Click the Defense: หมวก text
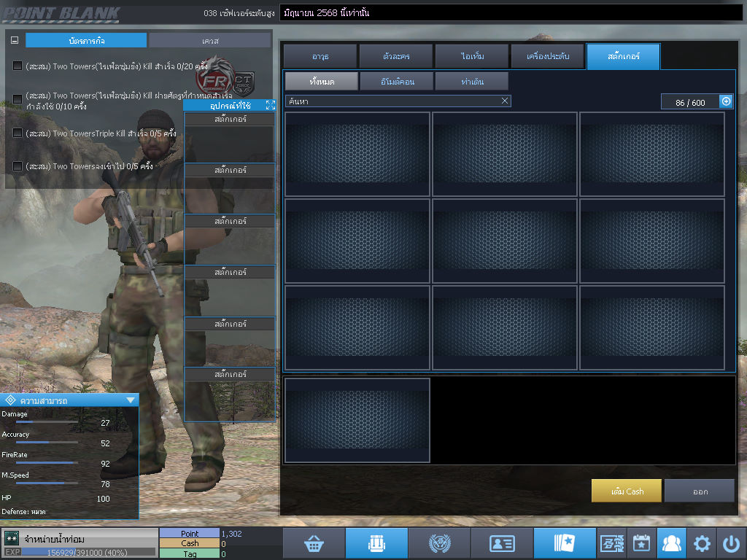Image resolution: width=747 pixels, height=560 pixels. coord(23,511)
